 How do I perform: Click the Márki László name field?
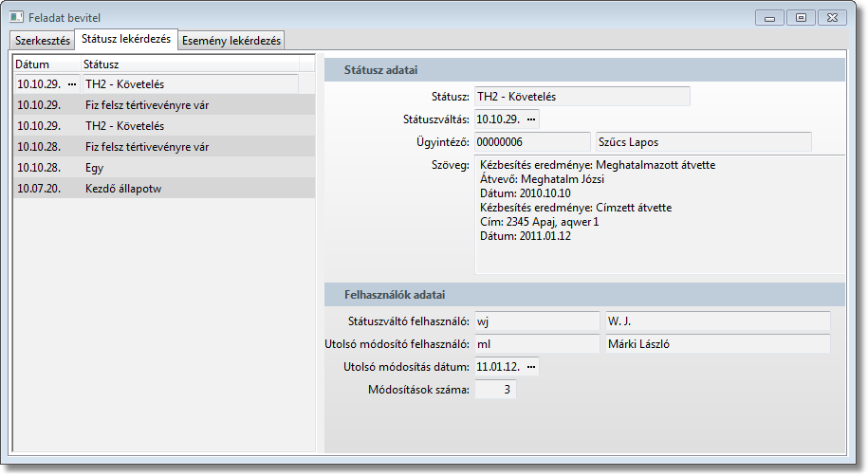(718, 343)
